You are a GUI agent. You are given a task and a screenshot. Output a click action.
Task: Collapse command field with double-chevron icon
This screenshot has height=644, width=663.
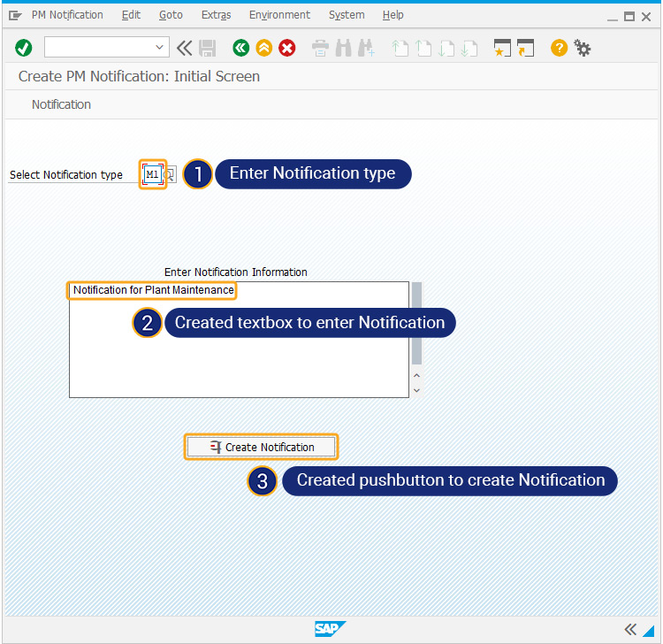(x=185, y=48)
